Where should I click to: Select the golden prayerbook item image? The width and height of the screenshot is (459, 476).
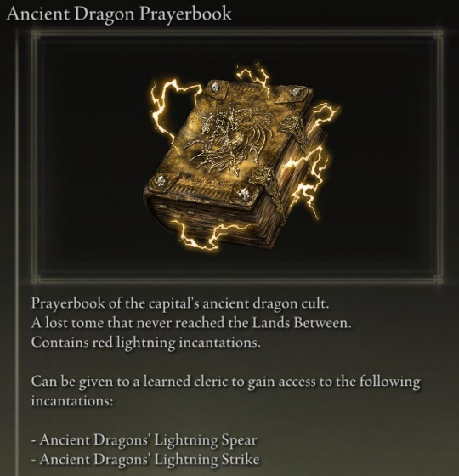point(240,158)
